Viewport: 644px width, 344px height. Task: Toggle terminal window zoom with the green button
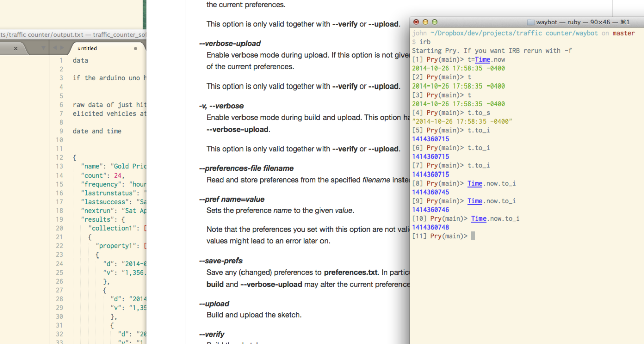tap(434, 22)
